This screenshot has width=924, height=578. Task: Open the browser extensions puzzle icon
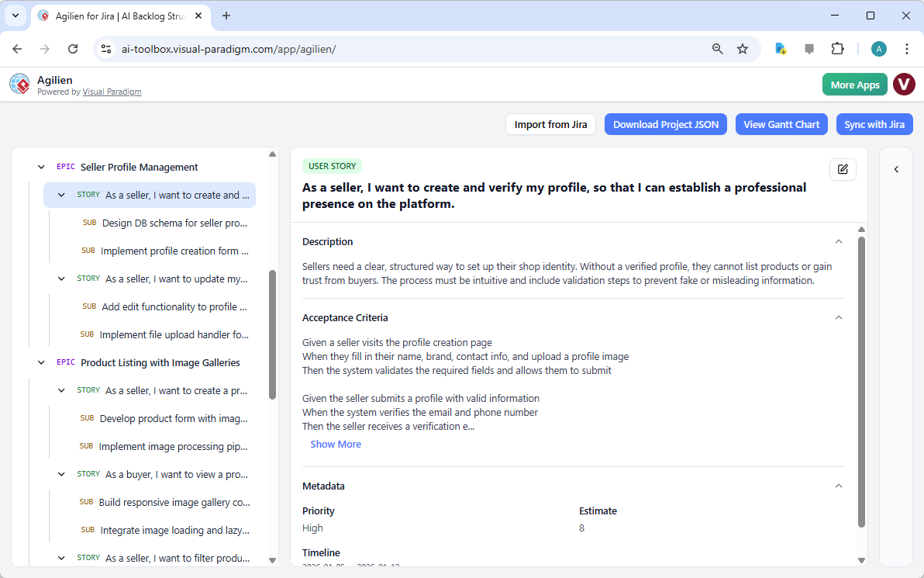point(838,48)
